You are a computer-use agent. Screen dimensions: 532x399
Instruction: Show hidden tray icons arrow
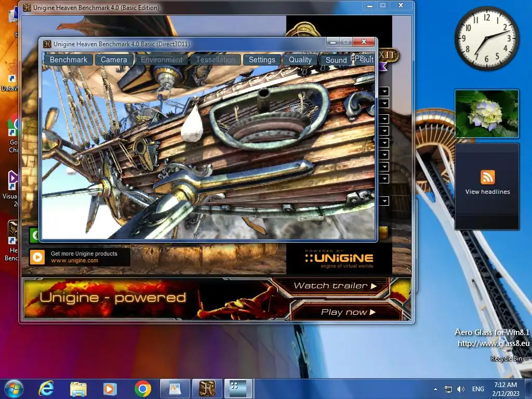tap(435, 389)
